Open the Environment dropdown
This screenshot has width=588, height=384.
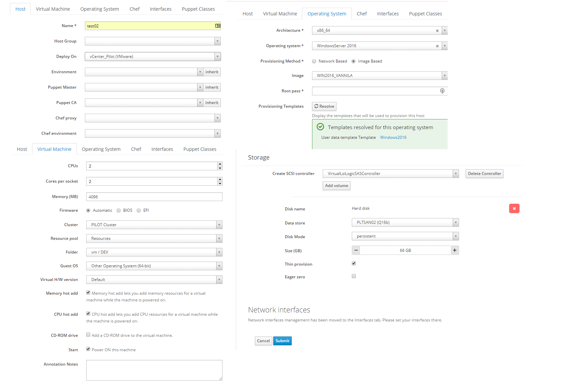click(144, 72)
